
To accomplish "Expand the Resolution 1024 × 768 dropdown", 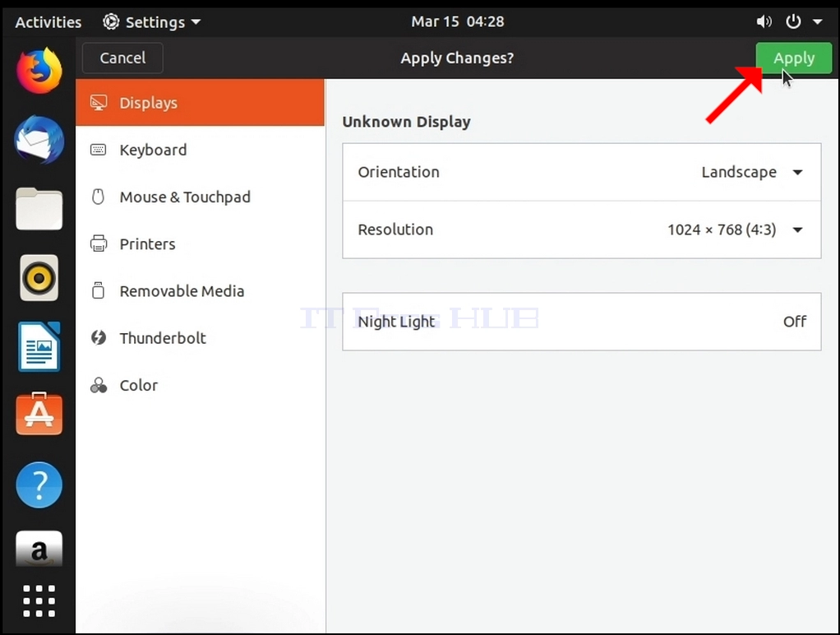I will click(735, 229).
